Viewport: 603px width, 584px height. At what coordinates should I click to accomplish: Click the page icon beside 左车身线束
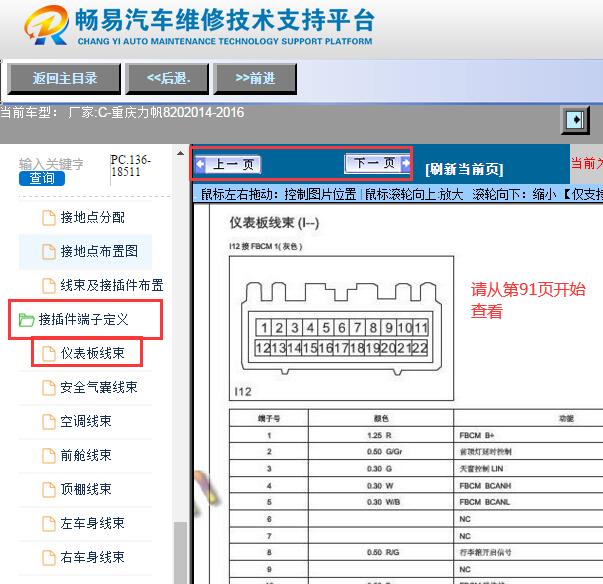pos(48,523)
